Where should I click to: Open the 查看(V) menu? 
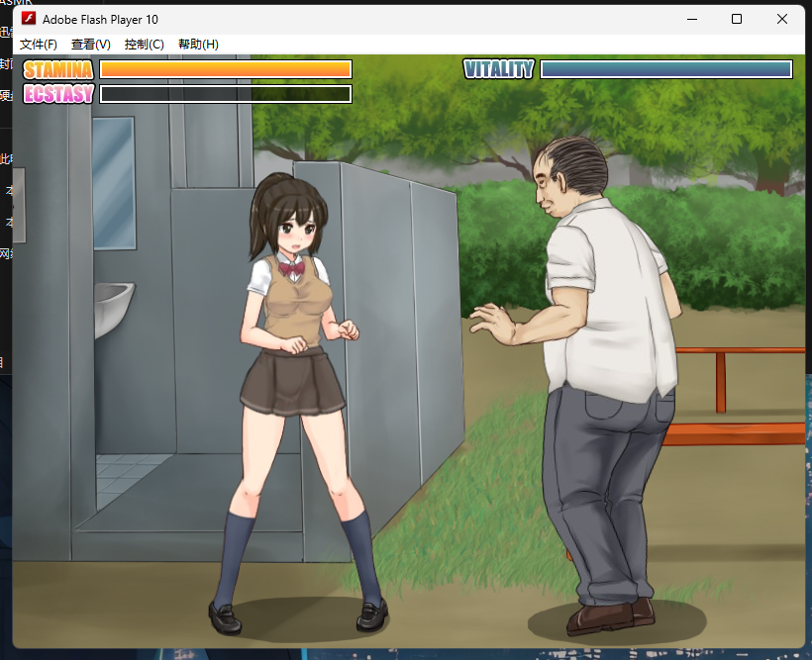pyautogui.click(x=91, y=45)
